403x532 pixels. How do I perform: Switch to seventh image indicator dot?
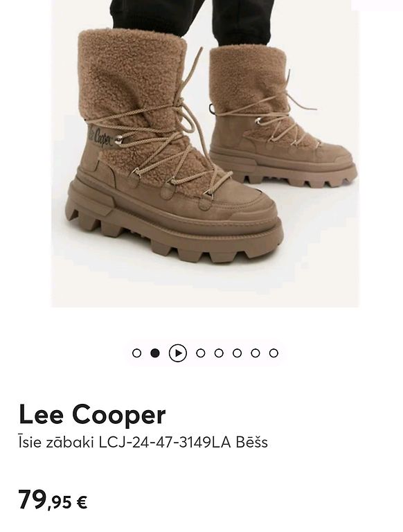click(x=256, y=353)
